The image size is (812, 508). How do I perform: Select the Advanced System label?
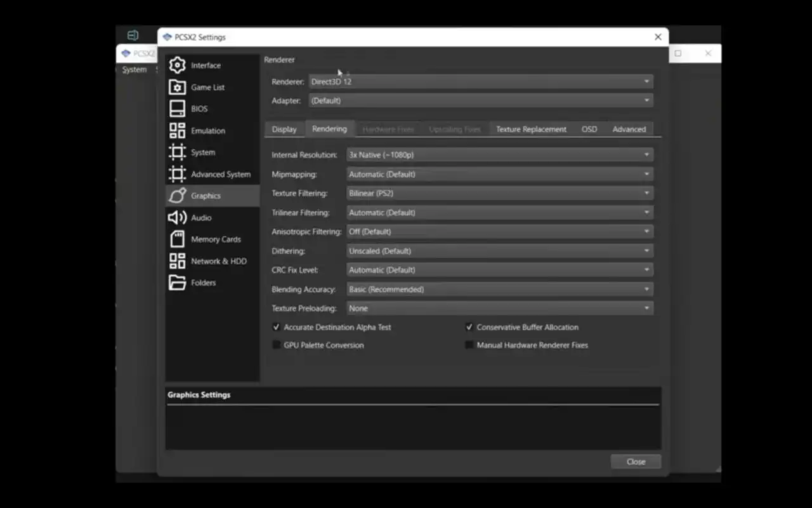221,174
